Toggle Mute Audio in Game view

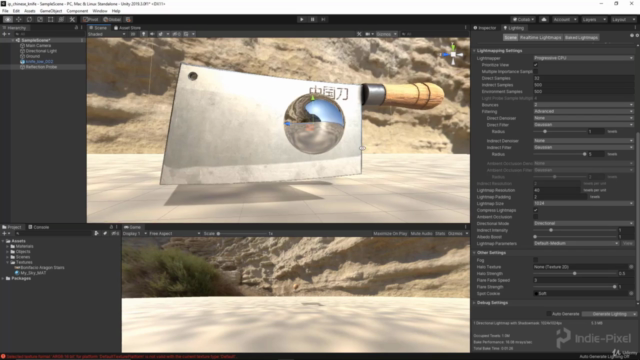click(x=421, y=233)
